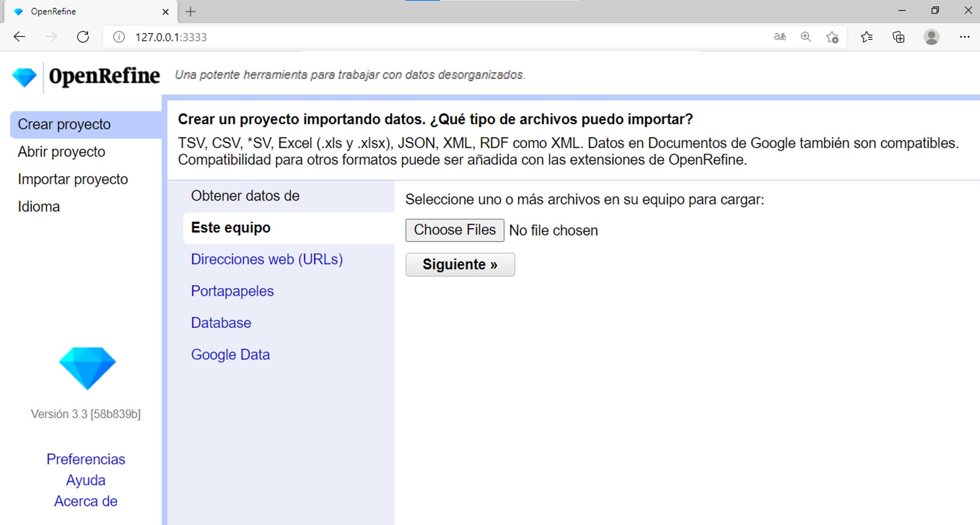The width and height of the screenshot is (980, 525).
Task: Reload the page with the refresh icon
Action: point(83,37)
